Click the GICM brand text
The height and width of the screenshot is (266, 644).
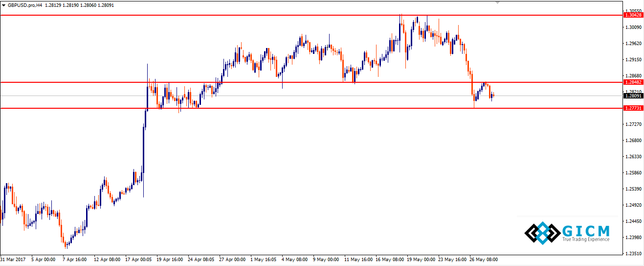click(x=586, y=230)
